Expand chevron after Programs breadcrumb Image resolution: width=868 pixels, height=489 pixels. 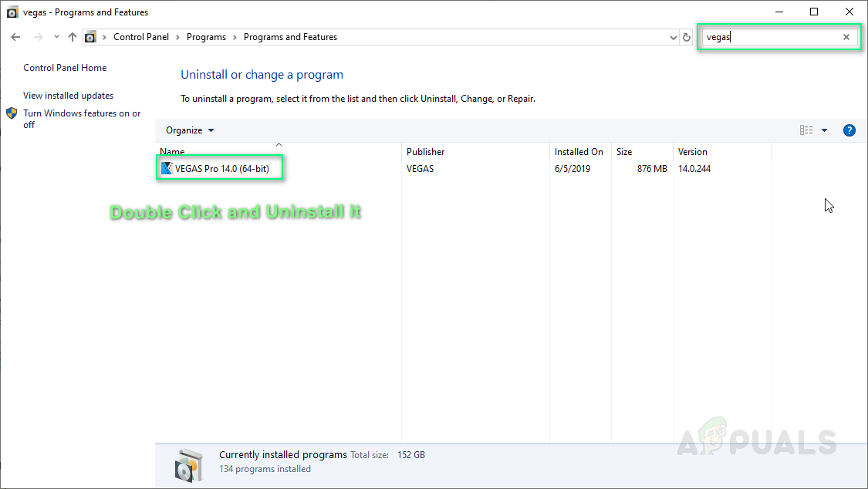(x=235, y=37)
